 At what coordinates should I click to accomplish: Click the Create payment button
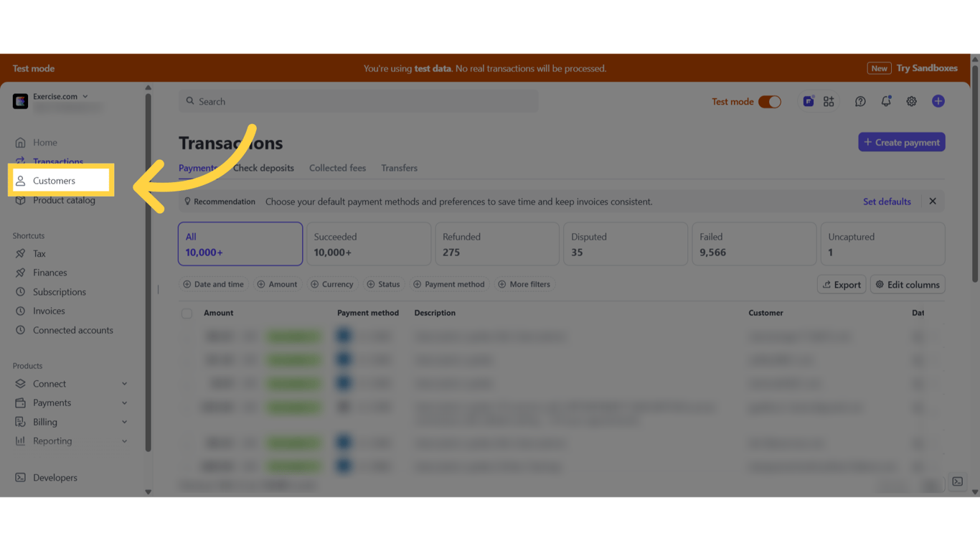pyautogui.click(x=901, y=141)
